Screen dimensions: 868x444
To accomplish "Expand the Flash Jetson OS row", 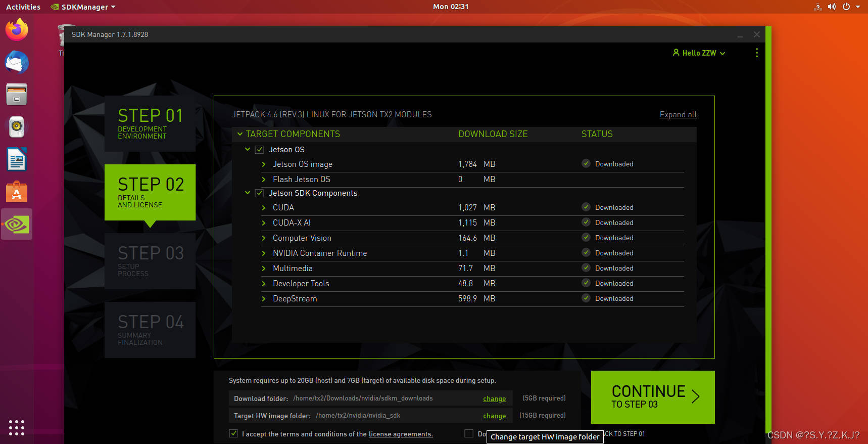I will click(x=264, y=180).
